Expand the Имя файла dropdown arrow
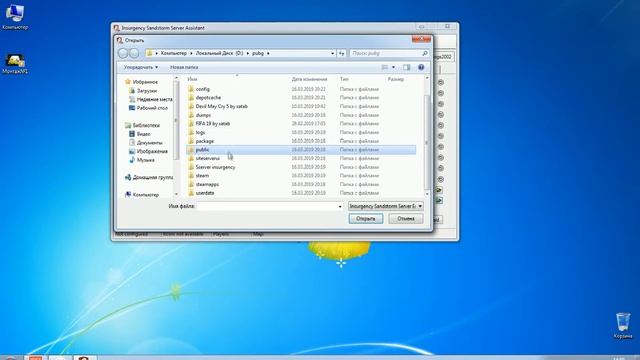 click(x=340, y=206)
